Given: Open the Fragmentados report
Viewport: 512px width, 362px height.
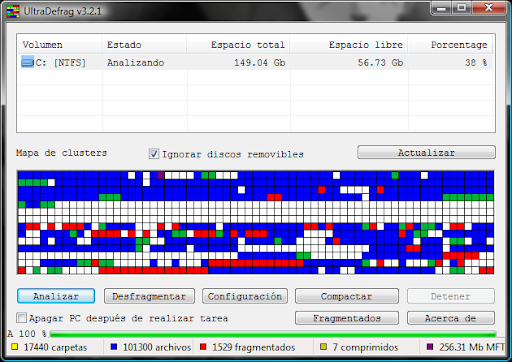Looking at the screenshot, I should (x=347, y=318).
